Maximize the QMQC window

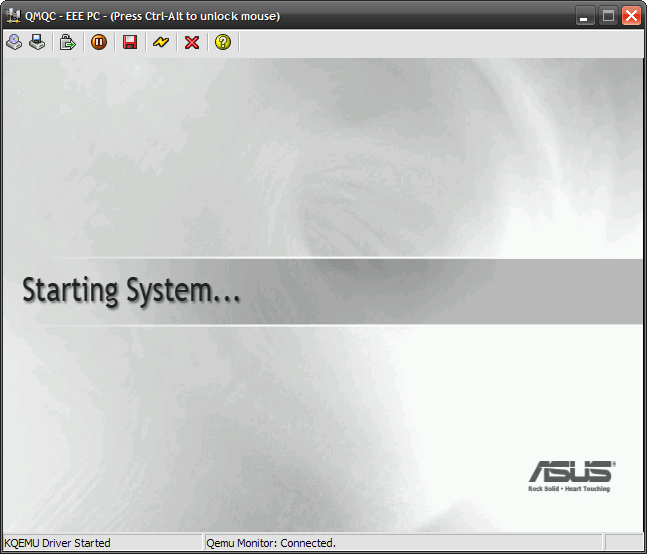tap(608, 16)
